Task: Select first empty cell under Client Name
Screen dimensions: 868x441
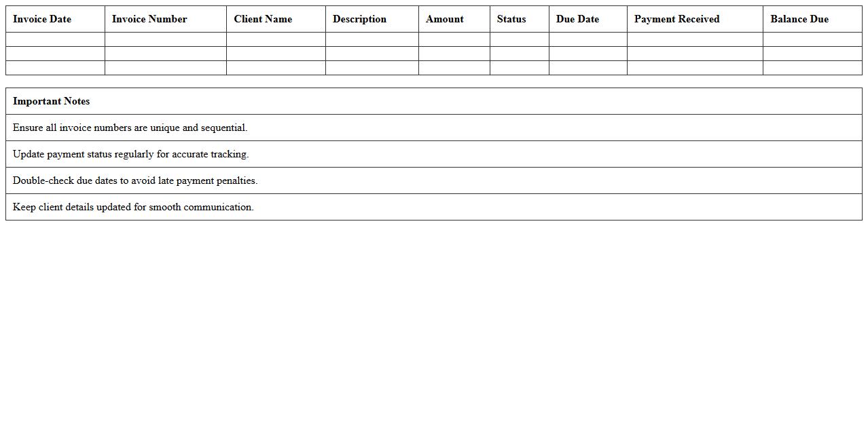Action: (x=276, y=39)
